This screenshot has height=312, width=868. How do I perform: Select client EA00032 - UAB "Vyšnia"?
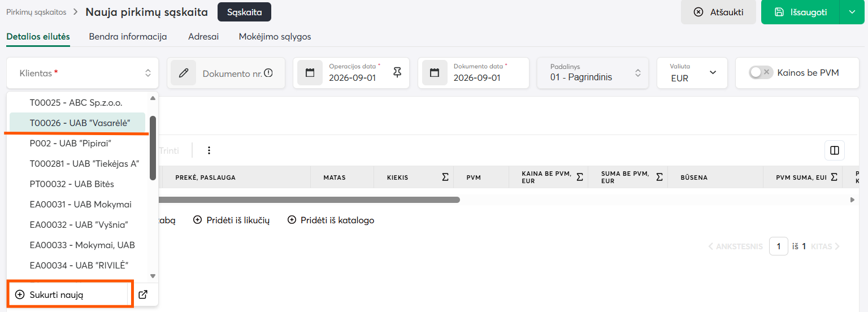(79, 224)
